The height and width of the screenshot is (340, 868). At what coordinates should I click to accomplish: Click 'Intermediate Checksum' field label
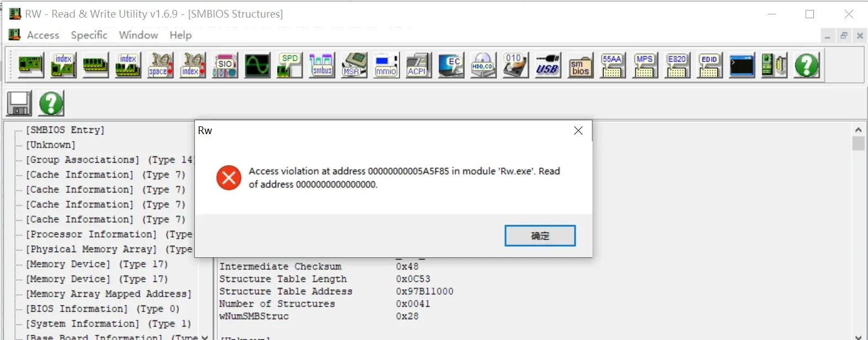click(280, 267)
